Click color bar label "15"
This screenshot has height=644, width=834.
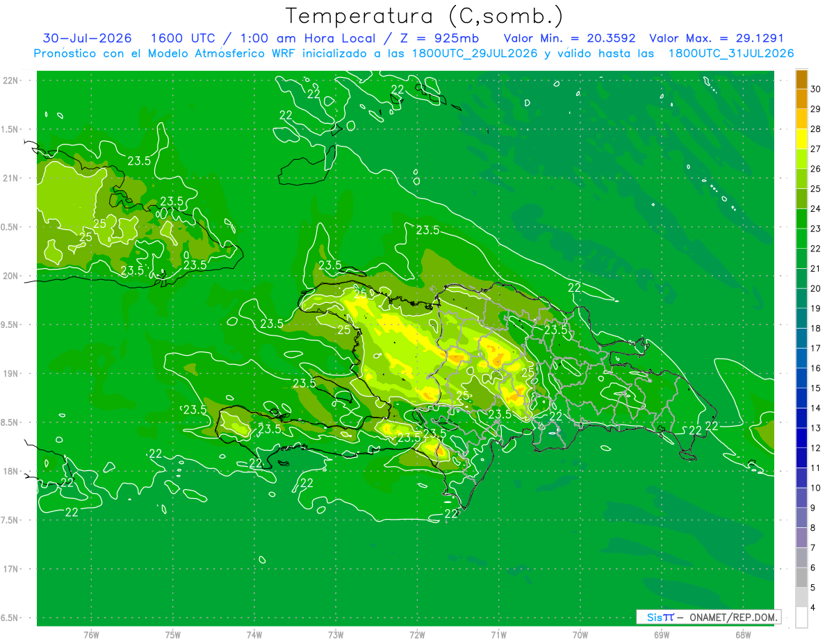pos(816,388)
